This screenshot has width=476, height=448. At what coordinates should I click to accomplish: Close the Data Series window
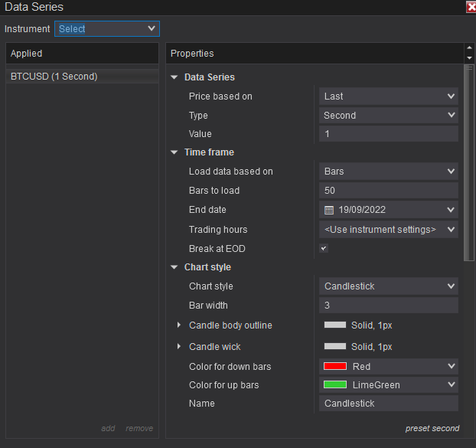471,7
